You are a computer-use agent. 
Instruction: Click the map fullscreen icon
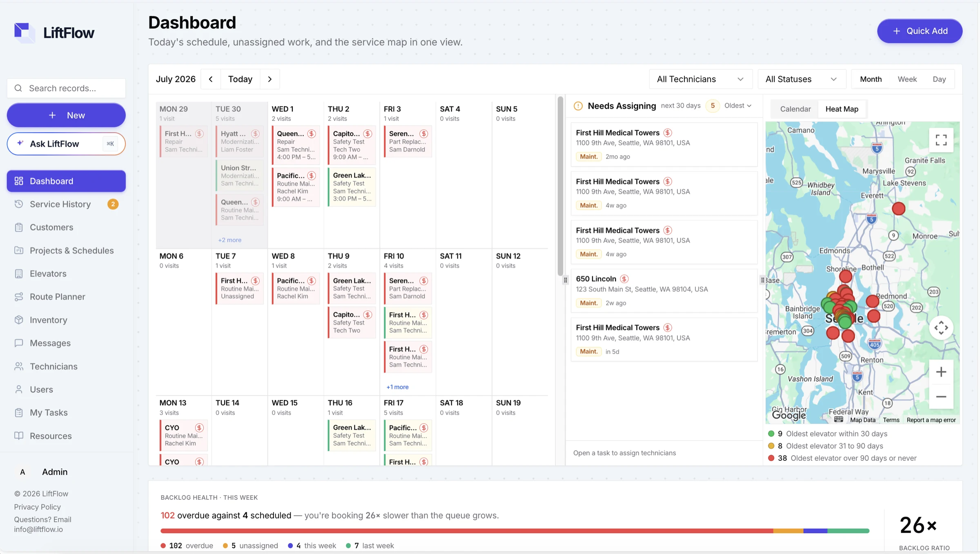pyautogui.click(x=941, y=140)
